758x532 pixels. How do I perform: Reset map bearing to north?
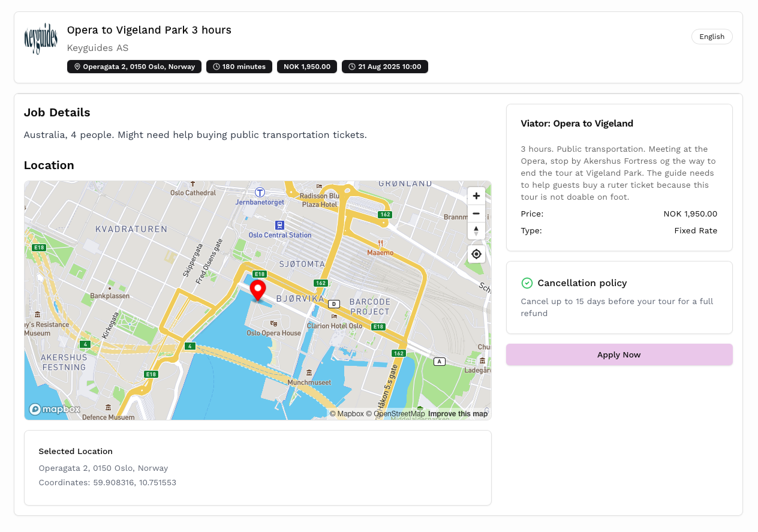tap(476, 231)
